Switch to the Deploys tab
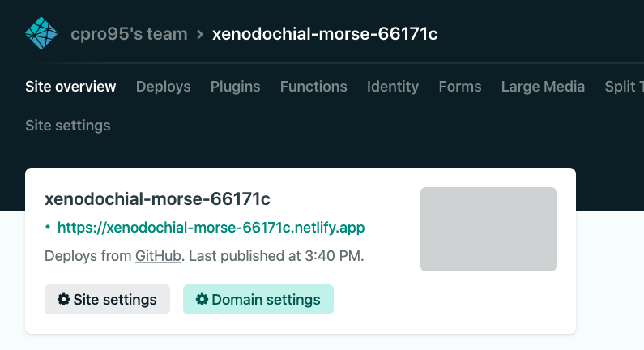 tap(163, 87)
